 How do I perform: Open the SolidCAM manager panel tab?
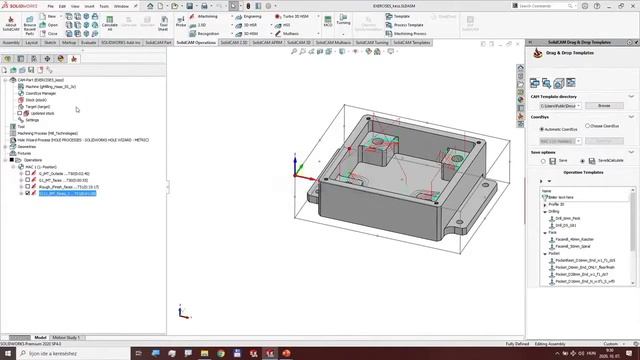click(x=74, y=59)
